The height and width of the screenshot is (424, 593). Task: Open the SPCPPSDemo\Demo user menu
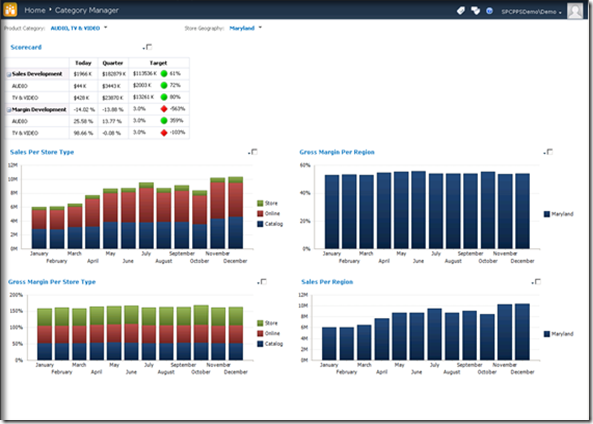531,12
